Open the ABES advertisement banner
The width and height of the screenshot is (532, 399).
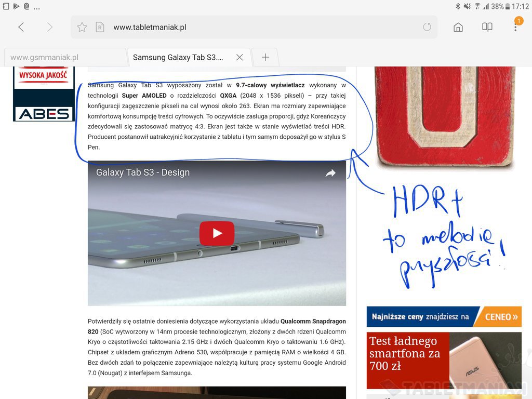(x=44, y=94)
